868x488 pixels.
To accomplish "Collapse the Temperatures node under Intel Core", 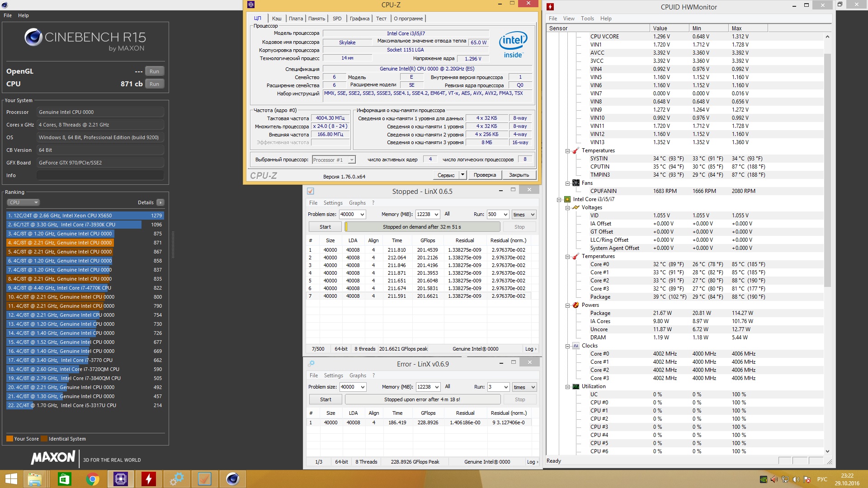I will click(568, 257).
